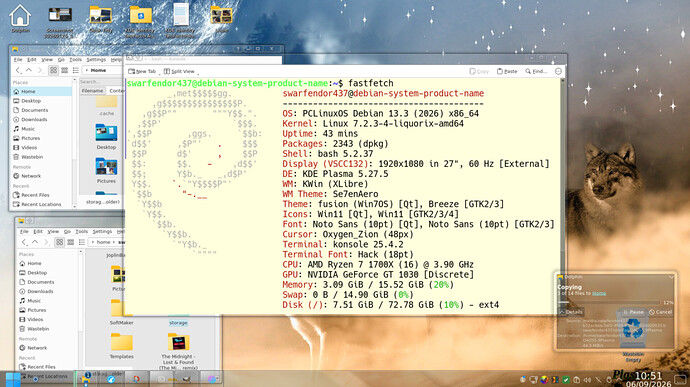This screenshot has width=690, height=387.
Task: Collapse the Dolphin notification with chevron
Action: (x=671, y=277)
